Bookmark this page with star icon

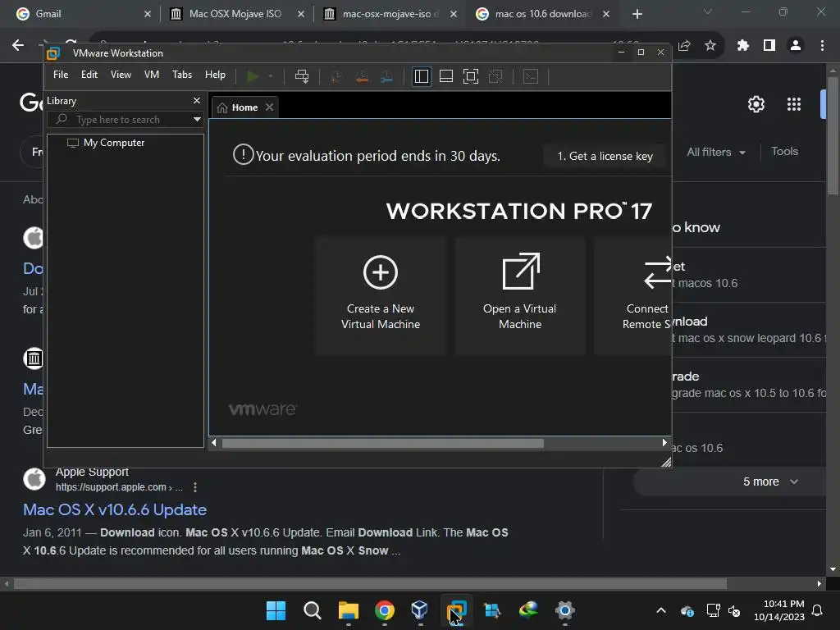click(710, 46)
